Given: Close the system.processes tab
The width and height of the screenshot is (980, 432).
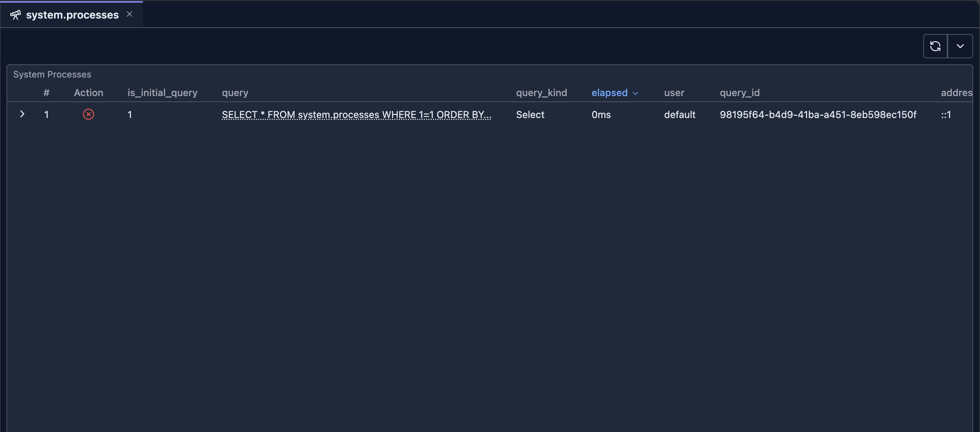Looking at the screenshot, I should point(129,14).
